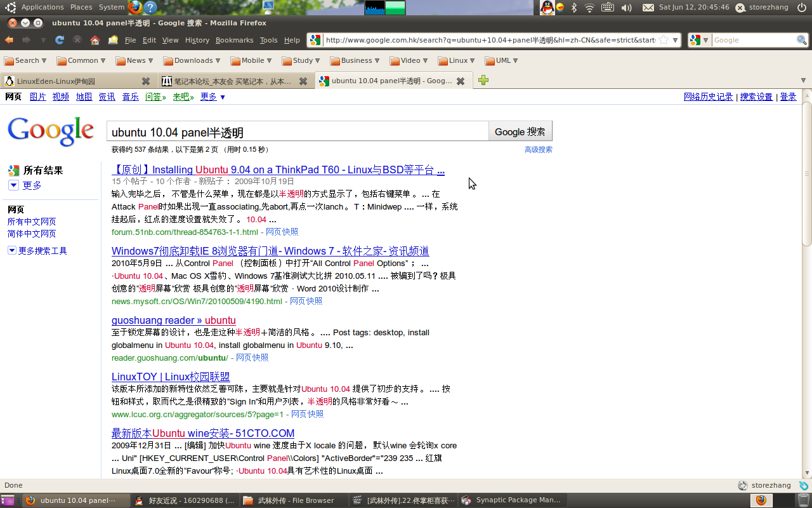Open the Applications menu
Screen dimensions: 812x508
43,7
